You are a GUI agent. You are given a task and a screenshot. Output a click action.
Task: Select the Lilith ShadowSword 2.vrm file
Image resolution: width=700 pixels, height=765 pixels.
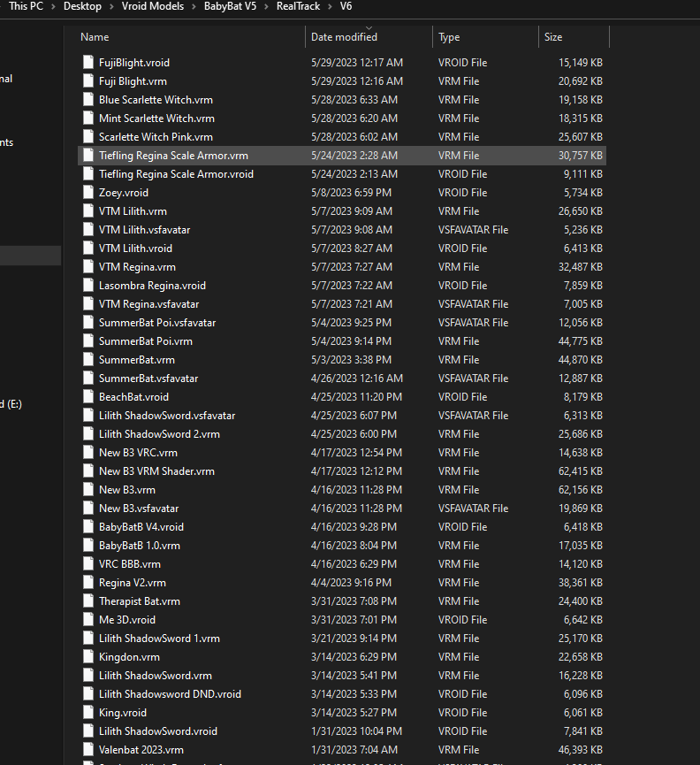159,434
